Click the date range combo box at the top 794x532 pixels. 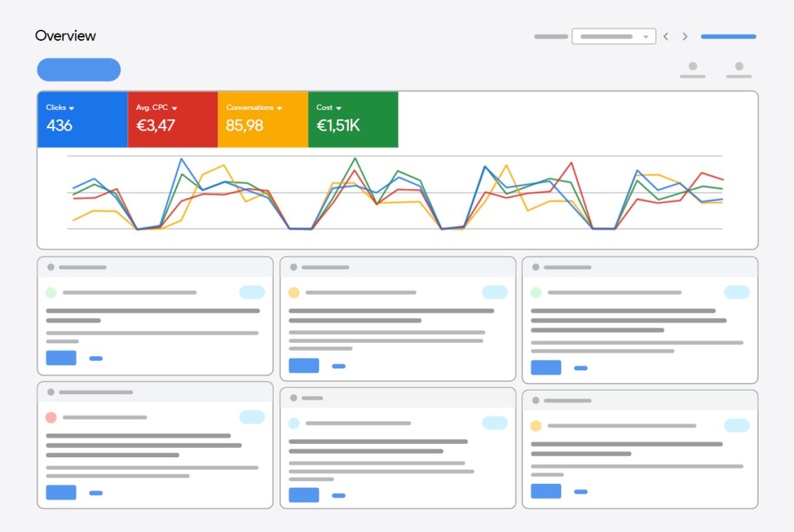pyautogui.click(x=613, y=36)
